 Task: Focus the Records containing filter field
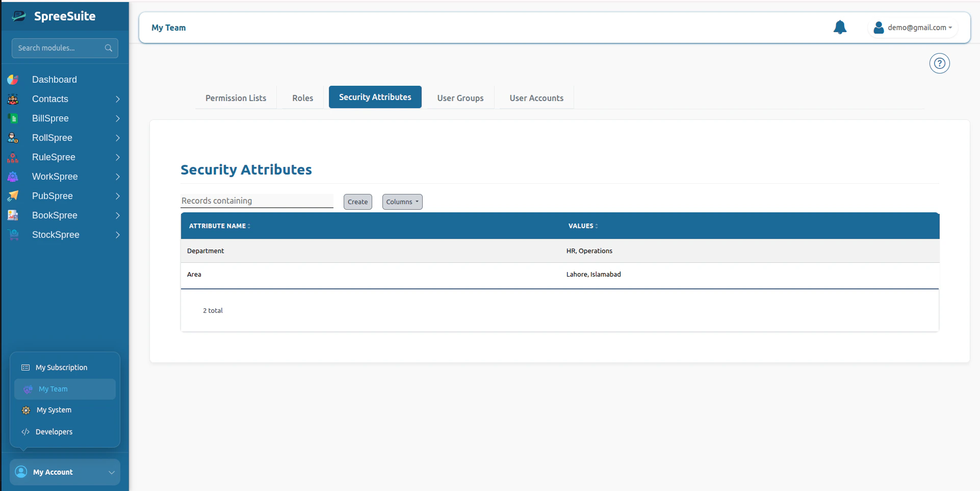(257, 201)
